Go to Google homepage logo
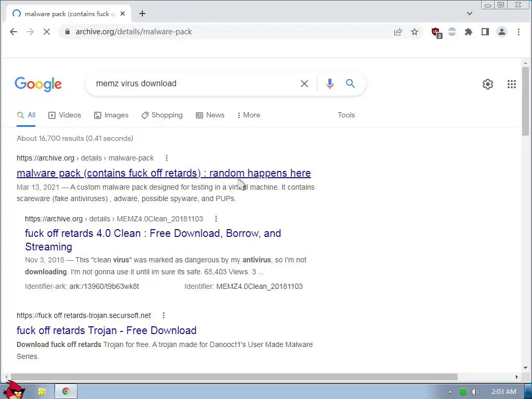Viewport: 532px width, 399px height. (x=38, y=84)
